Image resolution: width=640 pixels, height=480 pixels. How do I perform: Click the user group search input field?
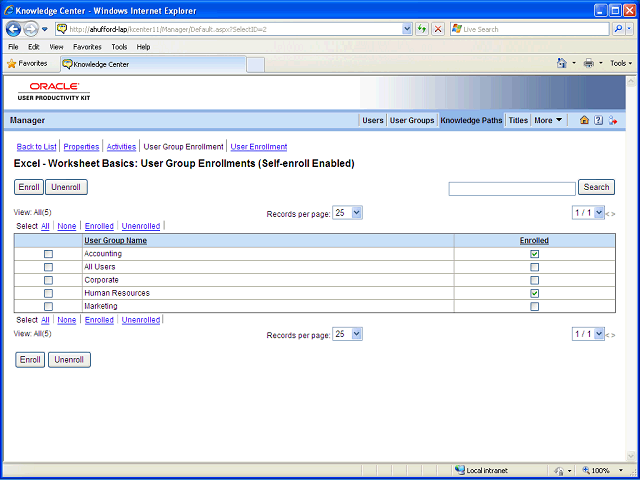(x=512, y=189)
